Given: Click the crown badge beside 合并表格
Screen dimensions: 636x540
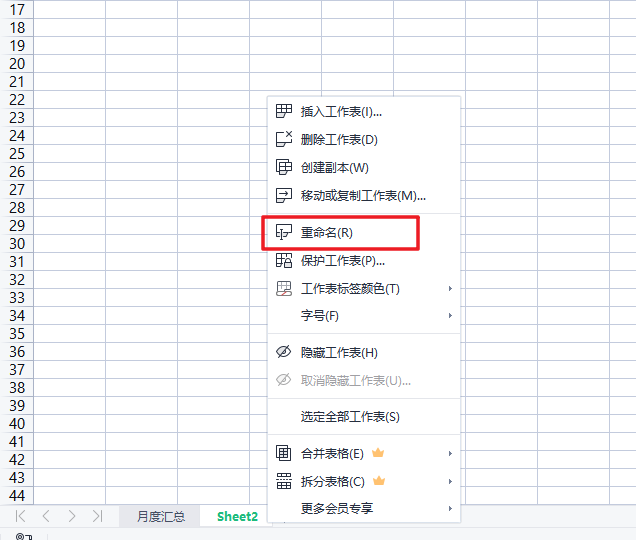Looking at the screenshot, I should click(x=378, y=453).
